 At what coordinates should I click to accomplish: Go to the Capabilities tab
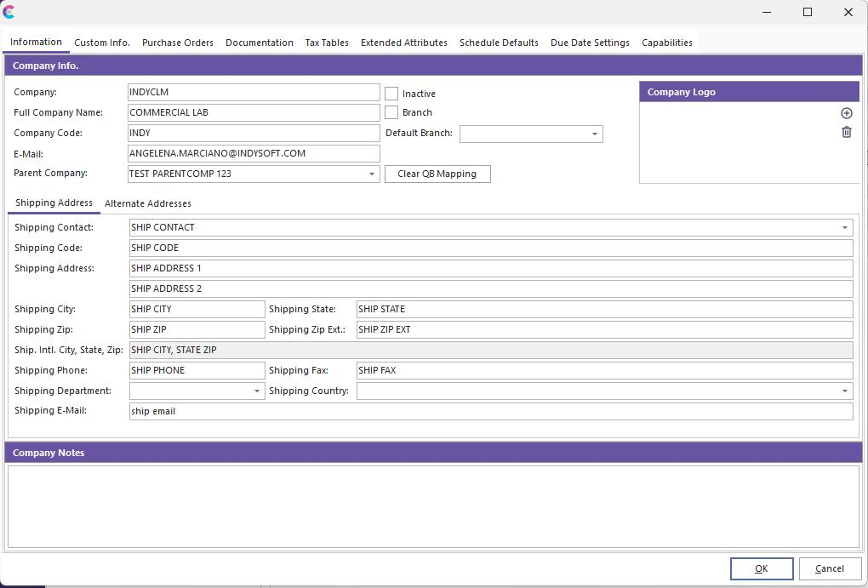(666, 43)
